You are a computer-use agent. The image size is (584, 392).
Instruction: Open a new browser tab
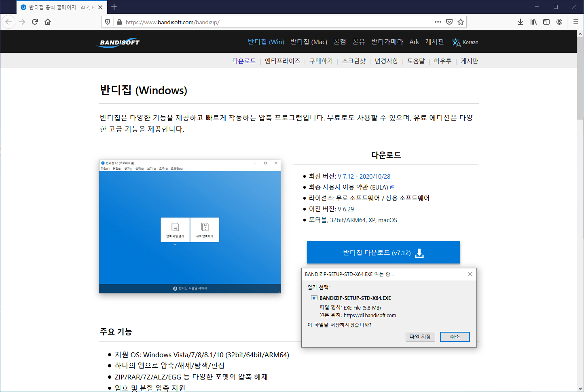[x=114, y=7]
